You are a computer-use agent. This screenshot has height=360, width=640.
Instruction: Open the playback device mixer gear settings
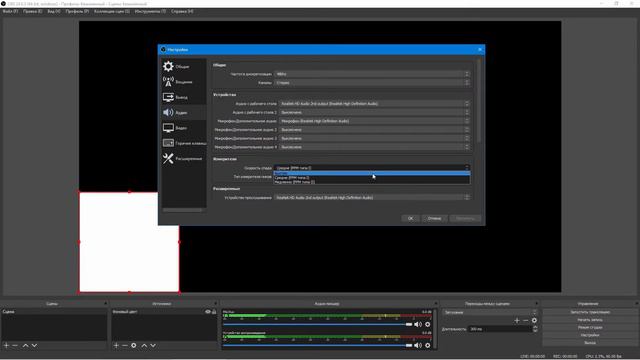(428, 345)
